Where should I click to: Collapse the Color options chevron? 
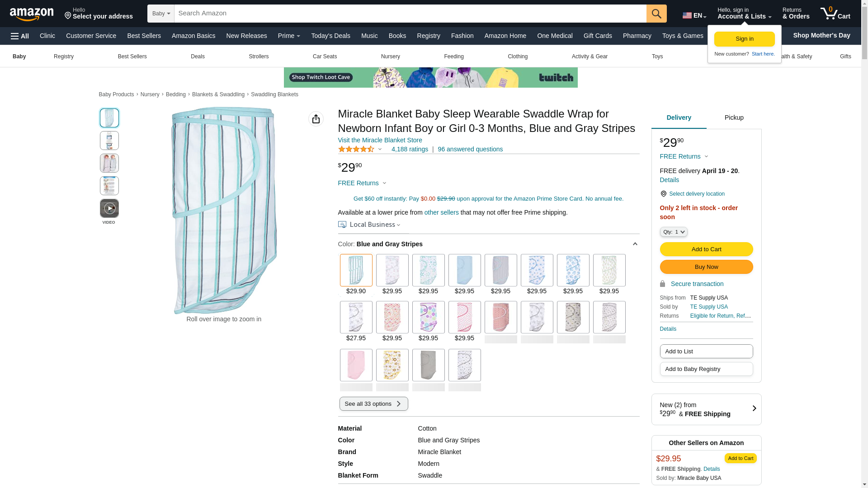tap(635, 244)
